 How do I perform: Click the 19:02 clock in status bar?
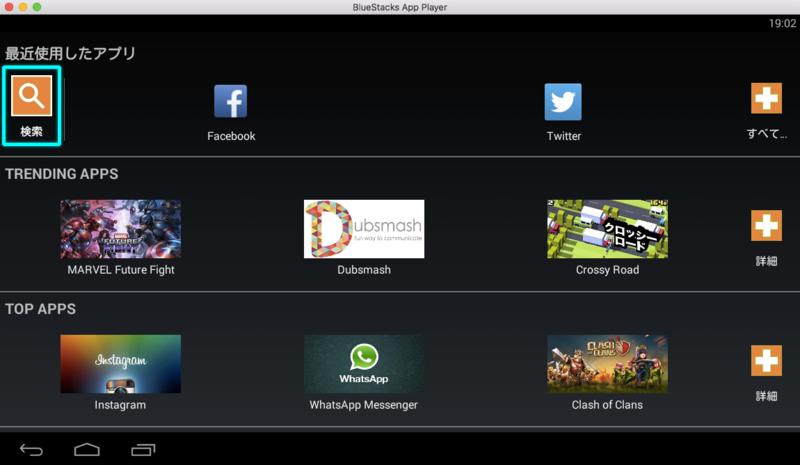point(782,23)
